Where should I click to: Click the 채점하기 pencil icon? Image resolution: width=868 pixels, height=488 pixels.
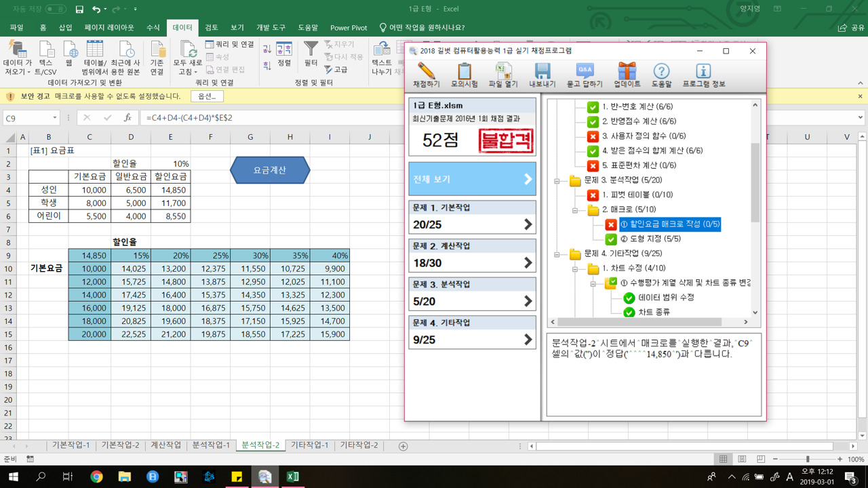[x=427, y=71]
